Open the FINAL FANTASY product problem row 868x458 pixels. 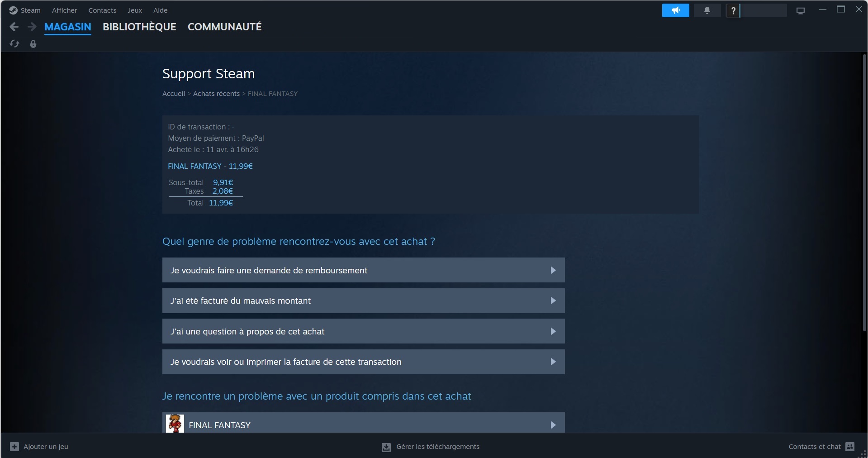click(363, 423)
